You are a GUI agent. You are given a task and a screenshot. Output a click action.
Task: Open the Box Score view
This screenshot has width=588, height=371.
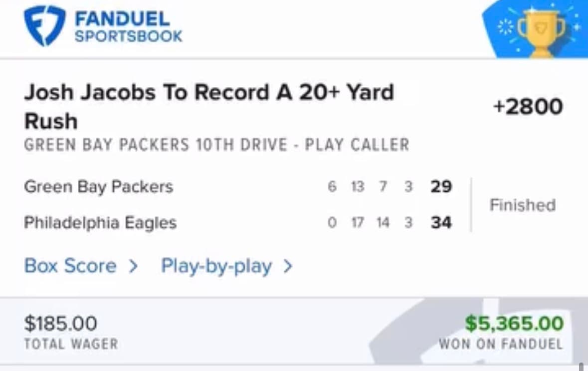click(x=71, y=266)
